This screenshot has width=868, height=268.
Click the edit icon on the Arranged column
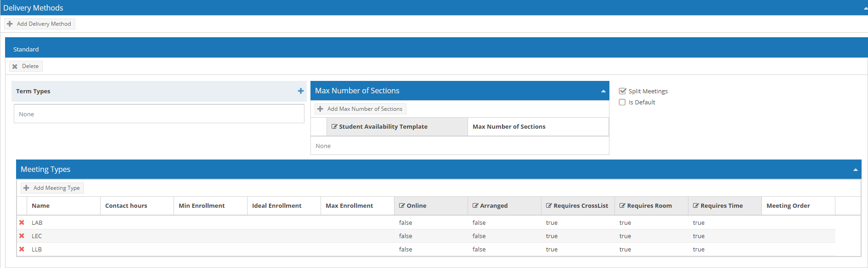pos(475,205)
